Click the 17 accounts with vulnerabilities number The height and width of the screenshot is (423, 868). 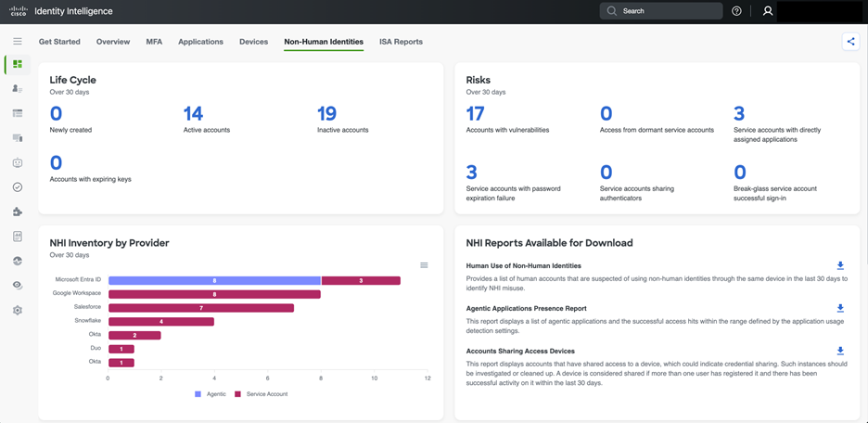[475, 113]
